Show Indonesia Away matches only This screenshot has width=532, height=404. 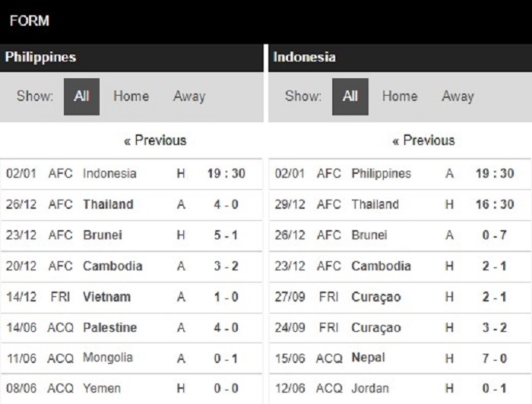tap(458, 96)
